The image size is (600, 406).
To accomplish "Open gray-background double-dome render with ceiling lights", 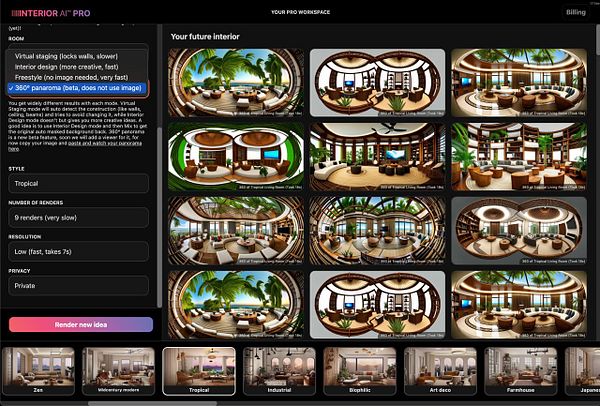I will coord(519,231).
